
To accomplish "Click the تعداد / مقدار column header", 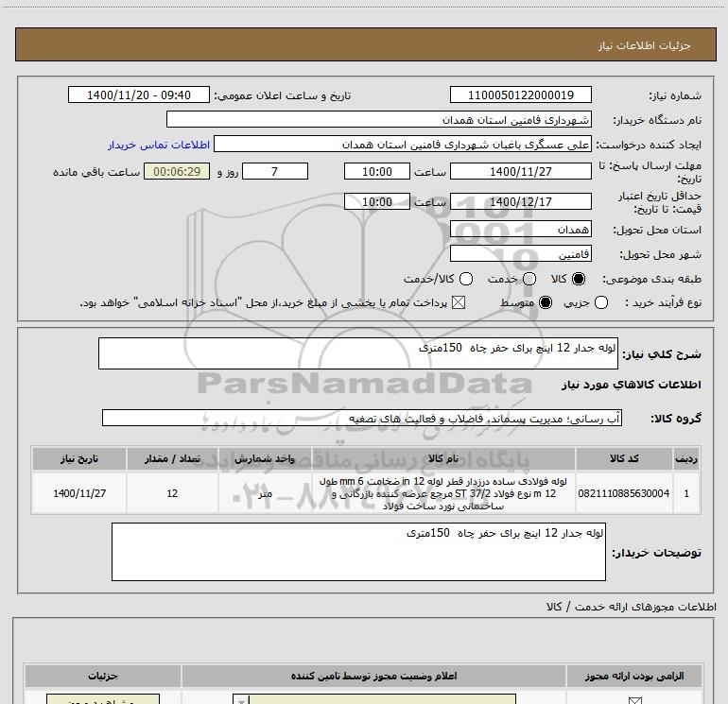I will (172, 458).
